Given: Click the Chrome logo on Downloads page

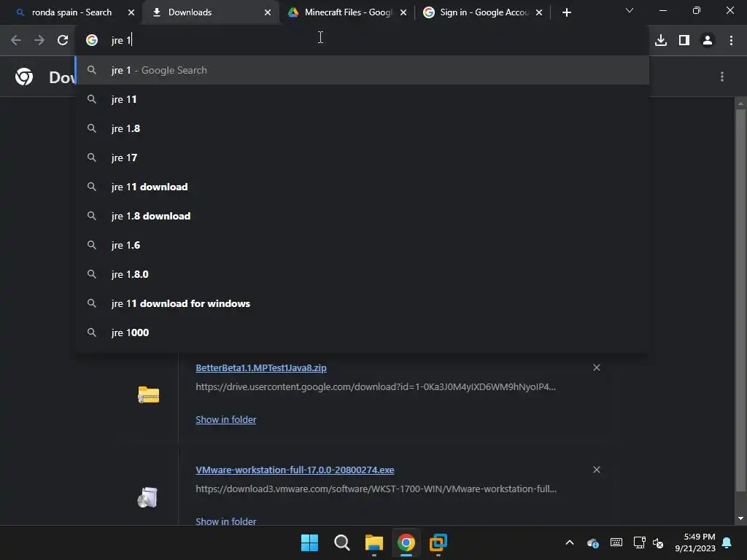Looking at the screenshot, I should click(24, 77).
